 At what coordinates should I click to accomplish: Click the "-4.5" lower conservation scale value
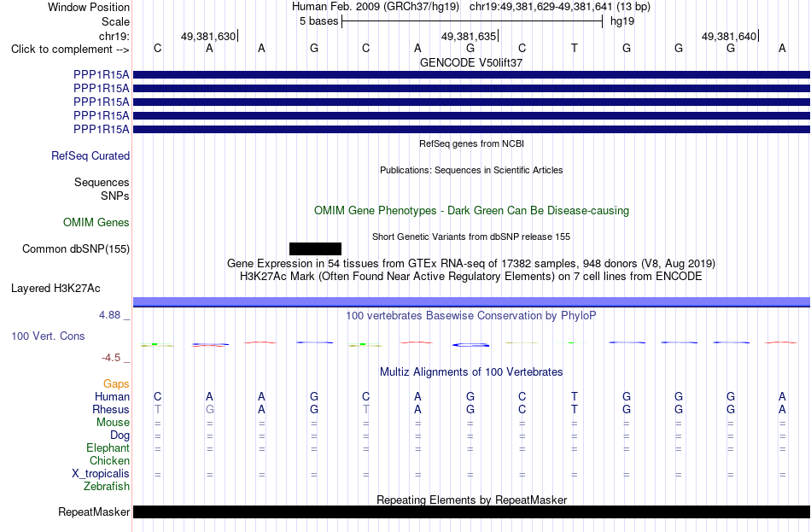point(111,358)
